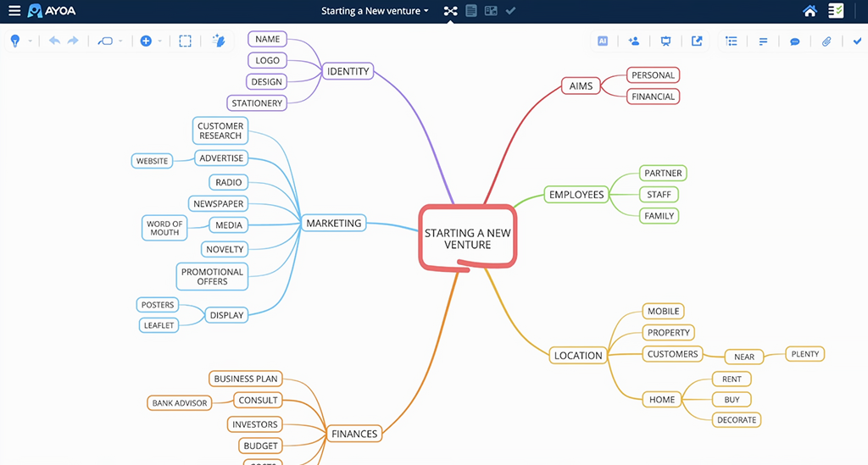Toggle the rectangular selection box tool
This screenshot has height=465, width=868.
(185, 41)
